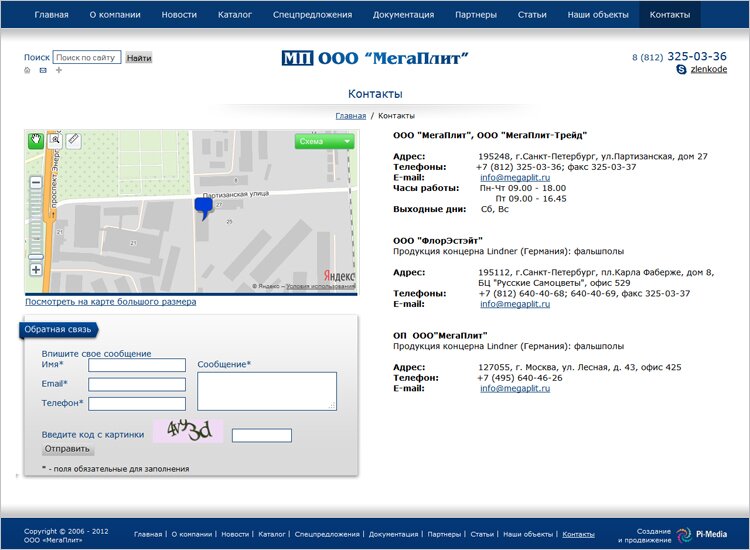Click info@megaplit.ru under МегаПлит-Трейд
The width and height of the screenshot is (750, 550).
coord(515,177)
